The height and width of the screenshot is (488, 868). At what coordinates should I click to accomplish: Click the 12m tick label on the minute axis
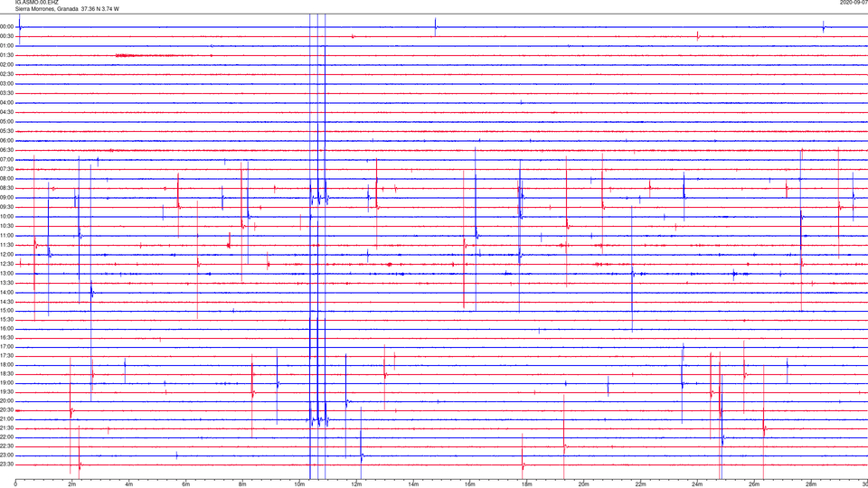tap(356, 484)
